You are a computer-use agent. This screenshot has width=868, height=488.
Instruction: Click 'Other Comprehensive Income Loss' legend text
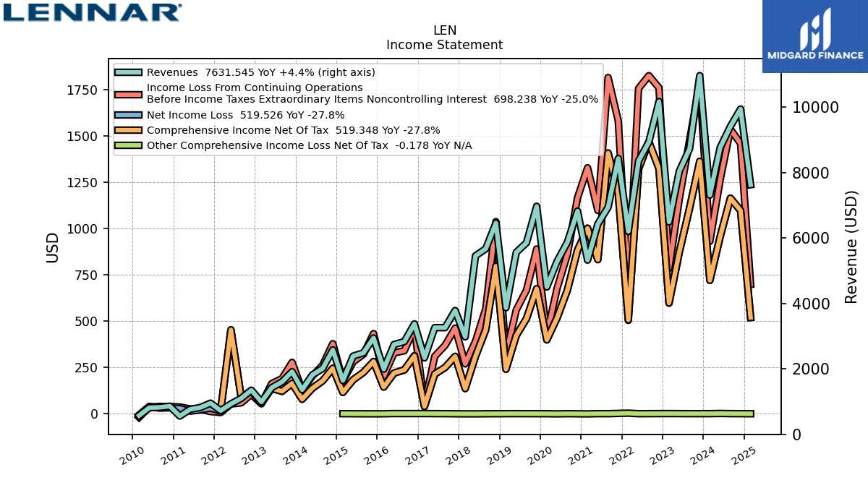(x=310, y=145)
